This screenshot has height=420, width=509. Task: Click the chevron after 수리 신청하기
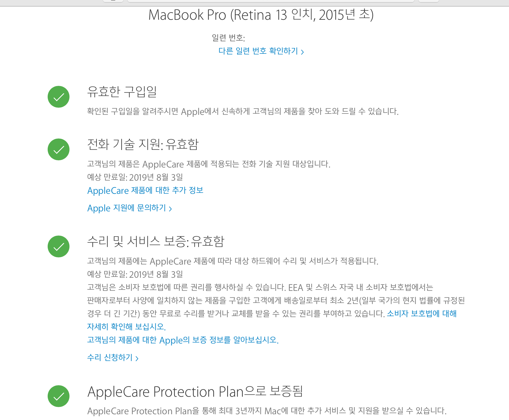point(137,358)
